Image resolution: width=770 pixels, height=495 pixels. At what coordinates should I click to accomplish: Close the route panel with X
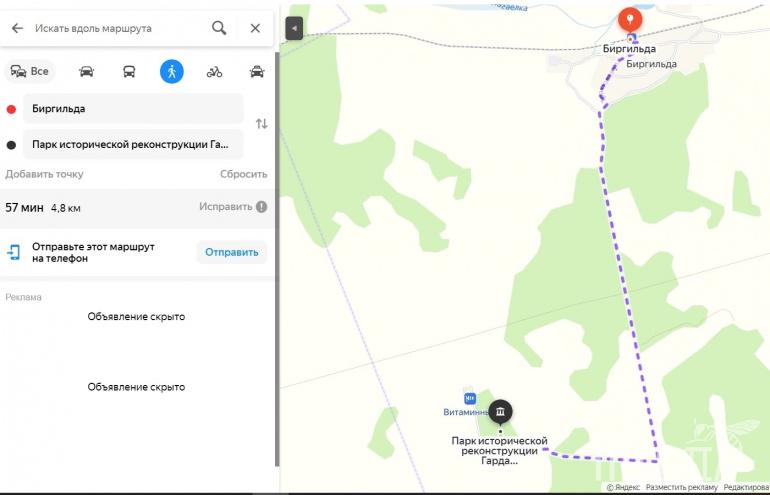click(x=255, y=28)
